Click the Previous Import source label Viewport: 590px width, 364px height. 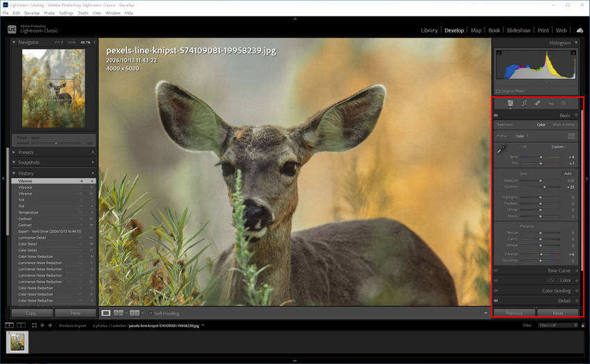pyautogui.click(x=72, y=326)
